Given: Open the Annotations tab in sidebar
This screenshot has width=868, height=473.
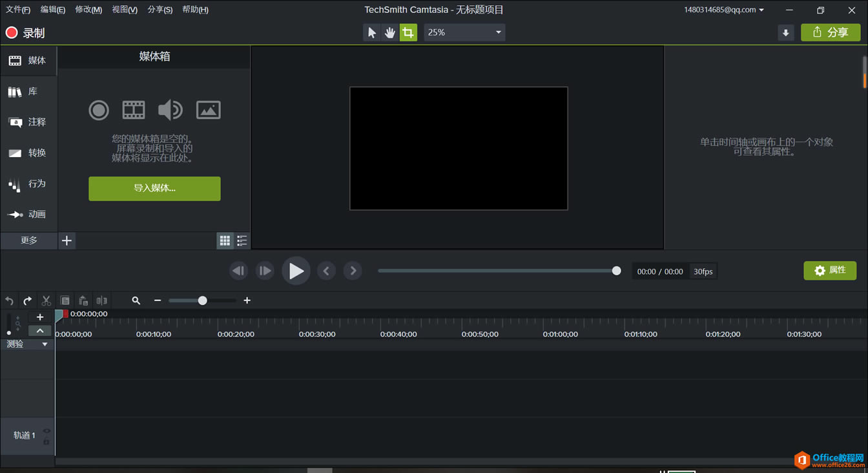Looking at the screenshot, I should pos(28,121).
